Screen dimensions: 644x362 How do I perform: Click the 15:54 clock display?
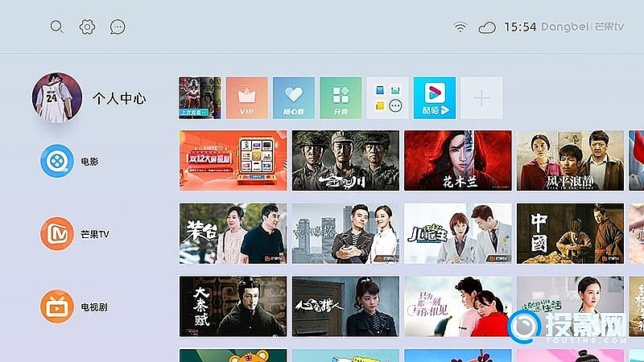(x=520, y=27)
